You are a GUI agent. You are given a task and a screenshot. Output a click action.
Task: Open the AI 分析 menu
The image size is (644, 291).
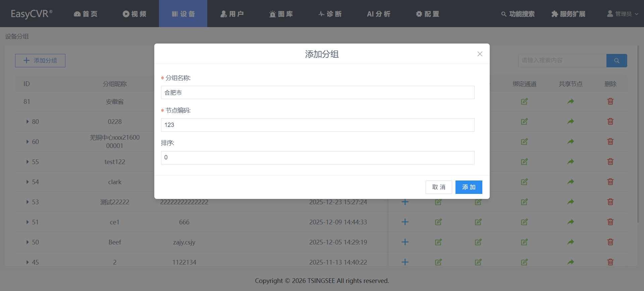point(378,14)
